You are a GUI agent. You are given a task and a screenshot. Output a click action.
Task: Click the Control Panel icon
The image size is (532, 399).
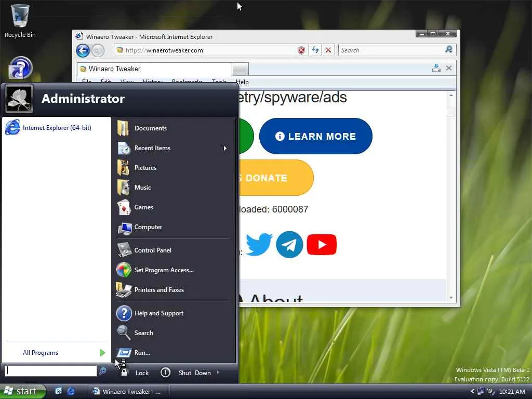[124, 250]
